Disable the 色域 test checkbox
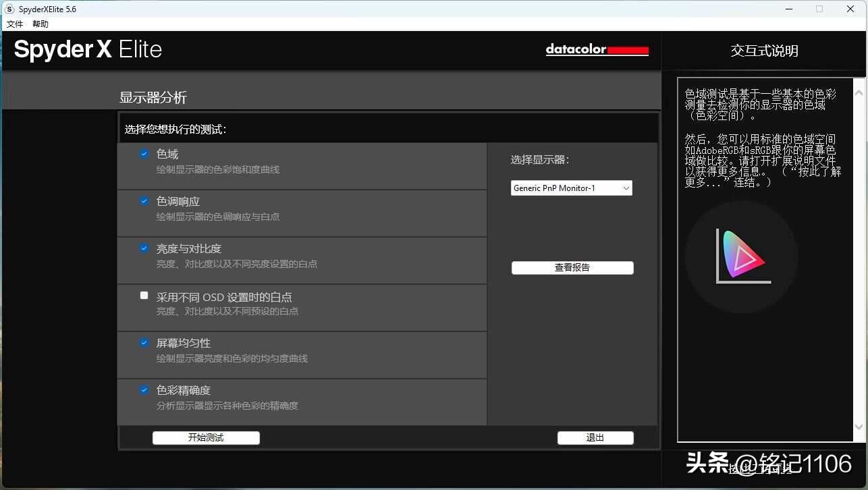This screenshot has height=490, width=868. [144, 153]
